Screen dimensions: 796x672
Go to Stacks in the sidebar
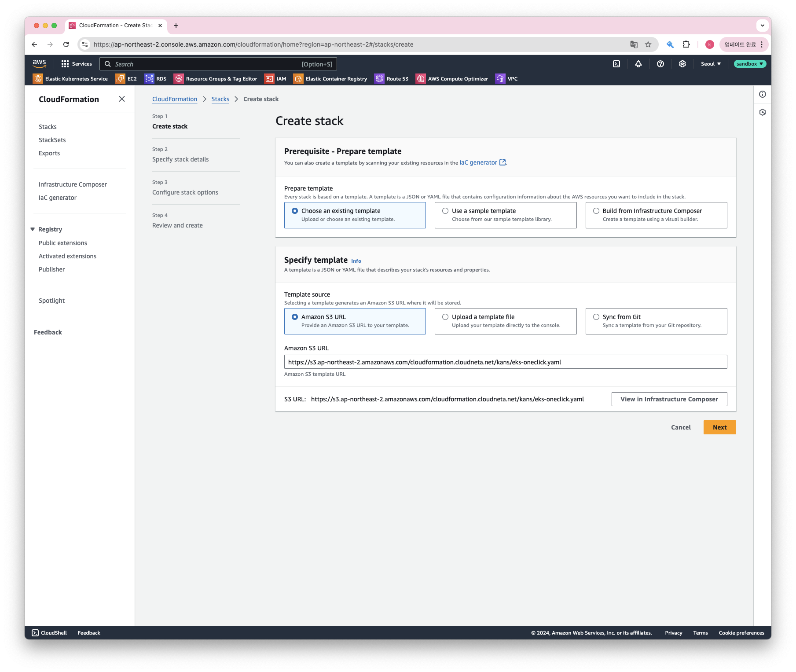48,127
